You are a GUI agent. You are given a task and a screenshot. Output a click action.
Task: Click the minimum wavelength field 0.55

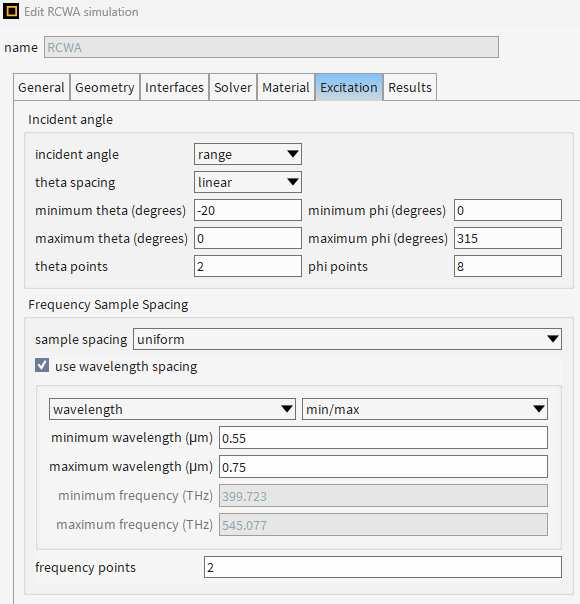(x=384, y=438)
